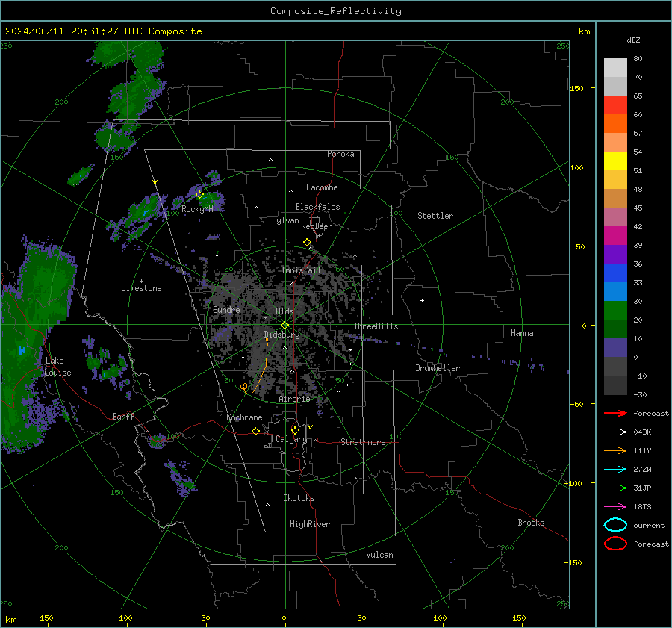Screen dimensions: 672x628
Task: Click the ThreeHills town label
Action: coord(376,326)
